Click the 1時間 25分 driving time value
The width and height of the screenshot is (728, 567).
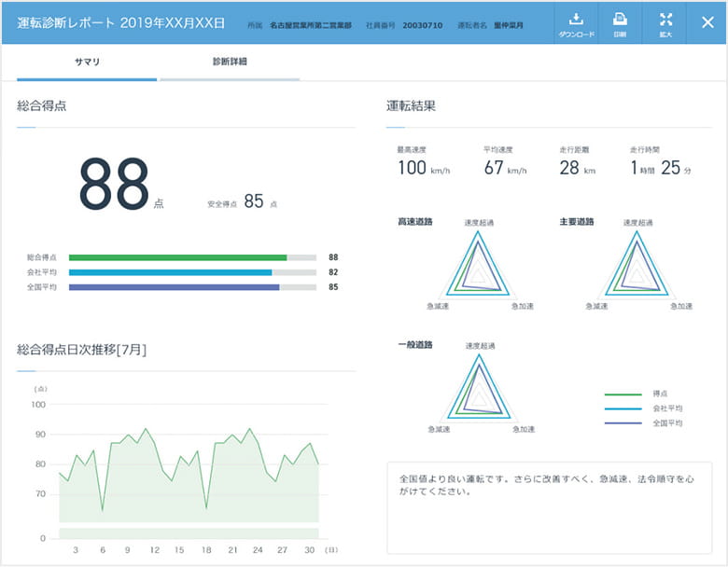[660, 168]
